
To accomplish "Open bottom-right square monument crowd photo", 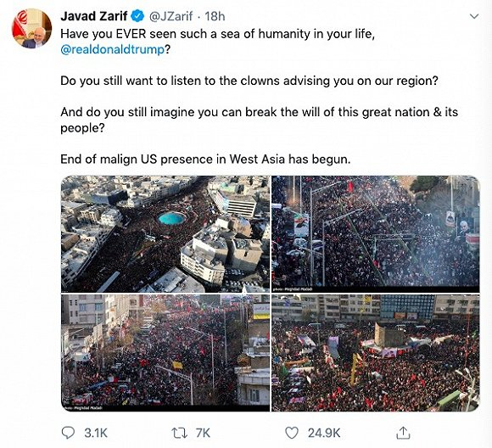I will 376,353.
